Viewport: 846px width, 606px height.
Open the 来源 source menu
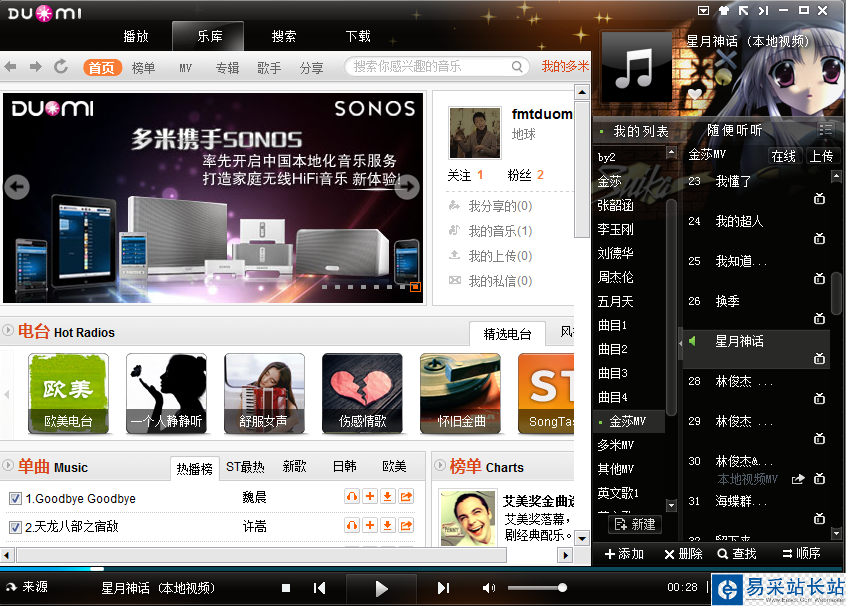pyautogui.click(x=27, y=587)
